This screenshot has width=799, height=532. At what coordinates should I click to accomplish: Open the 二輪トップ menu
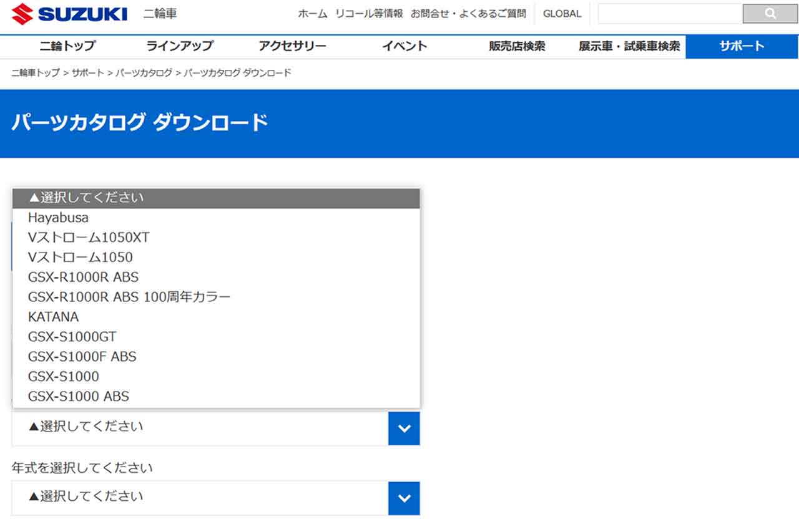click(x=67, y=46)
